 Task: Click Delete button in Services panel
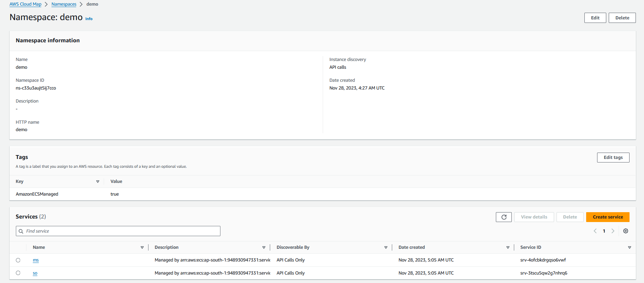point(570,217)
